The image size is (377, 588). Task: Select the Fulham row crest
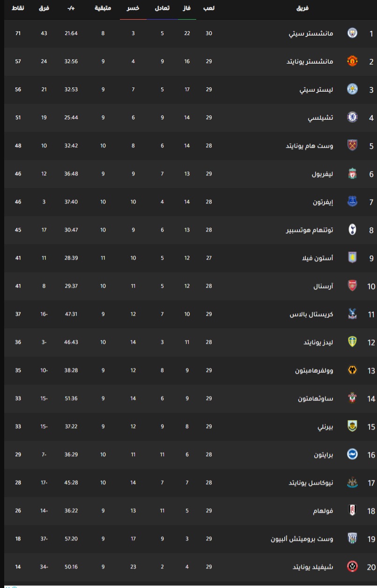tap(352, 510)
